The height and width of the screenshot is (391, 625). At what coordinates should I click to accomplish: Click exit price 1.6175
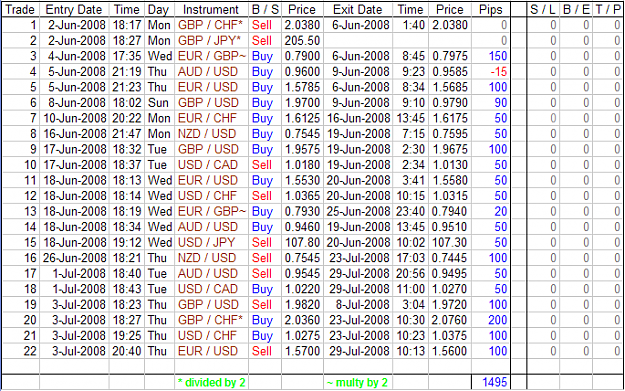[450, 118]
